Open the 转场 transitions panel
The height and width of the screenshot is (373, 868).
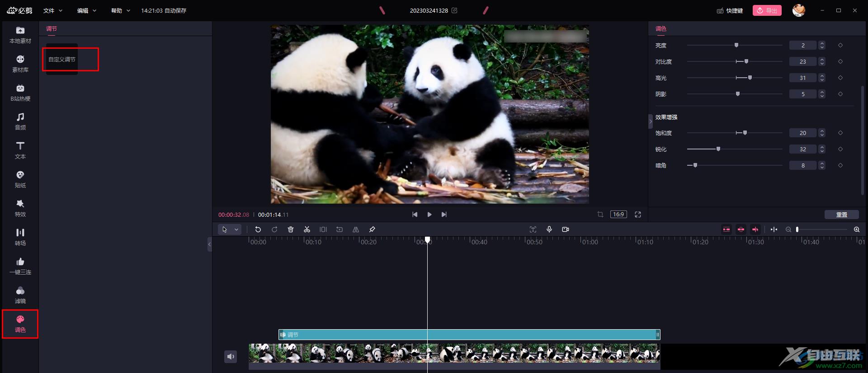pos(20,237)
